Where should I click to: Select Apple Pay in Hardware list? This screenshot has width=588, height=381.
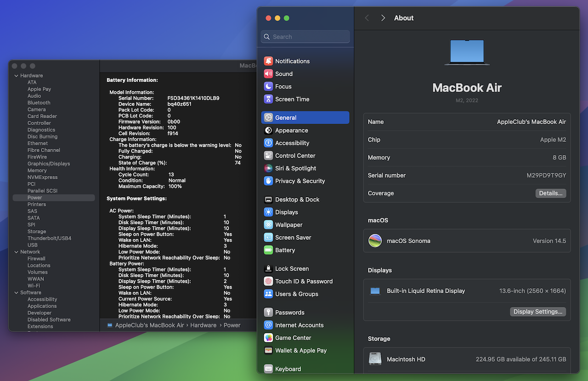[39, 89]
